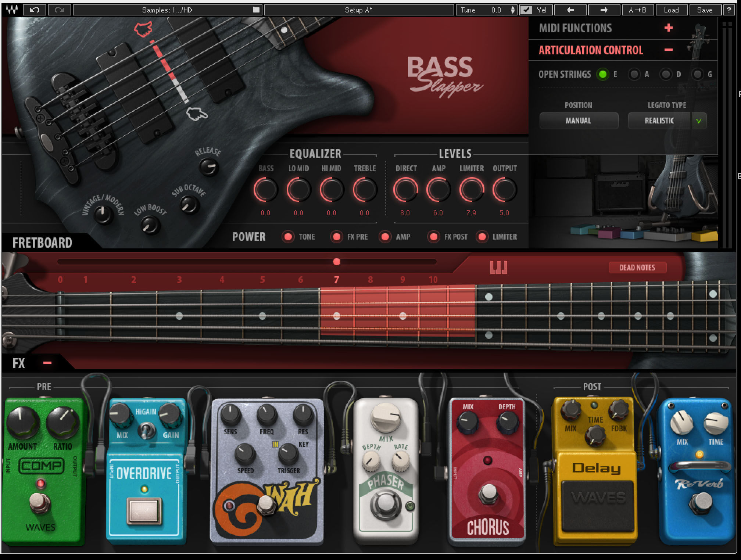Click the MANUAL position button

pyautogui.click(x=579, y=121)
